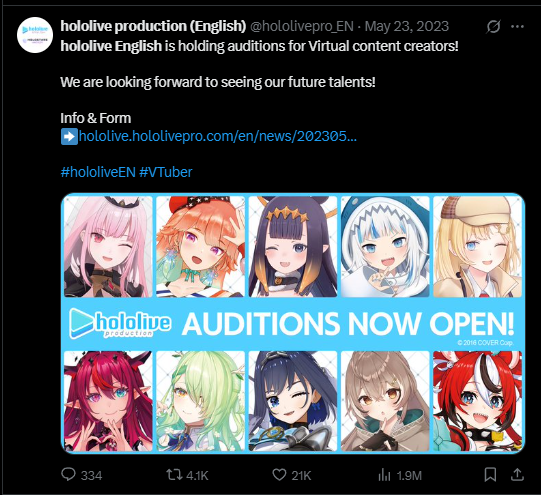
Task: Share the tweet using the upload icon
Action: pos(517,475)
